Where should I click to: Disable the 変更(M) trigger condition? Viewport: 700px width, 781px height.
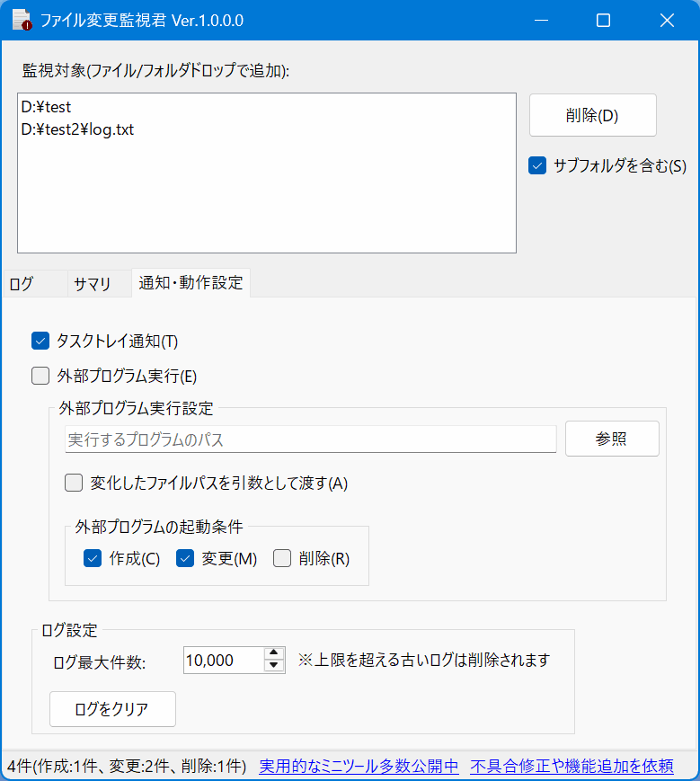(185, 558)
